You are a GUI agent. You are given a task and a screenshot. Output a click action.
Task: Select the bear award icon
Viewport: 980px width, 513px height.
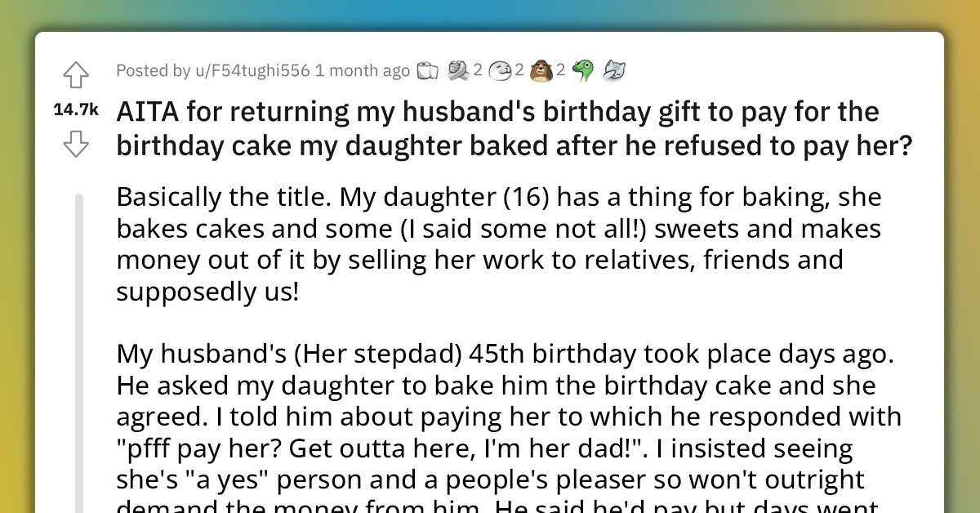coord(541,70)
